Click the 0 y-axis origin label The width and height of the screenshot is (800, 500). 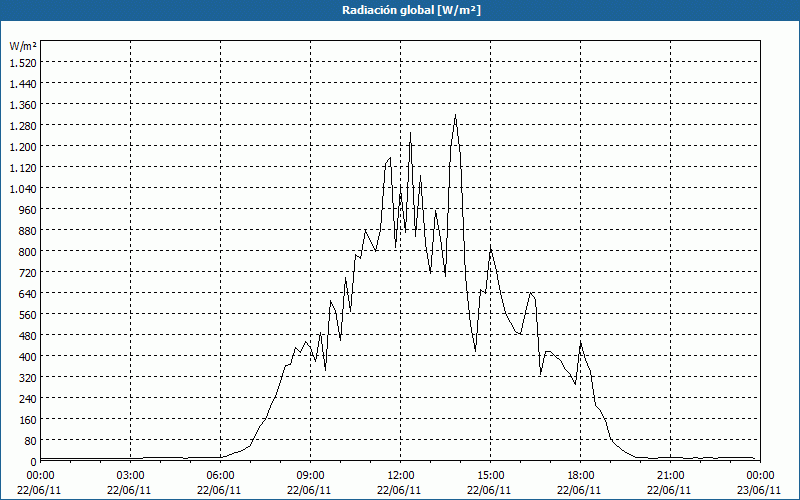34,462
